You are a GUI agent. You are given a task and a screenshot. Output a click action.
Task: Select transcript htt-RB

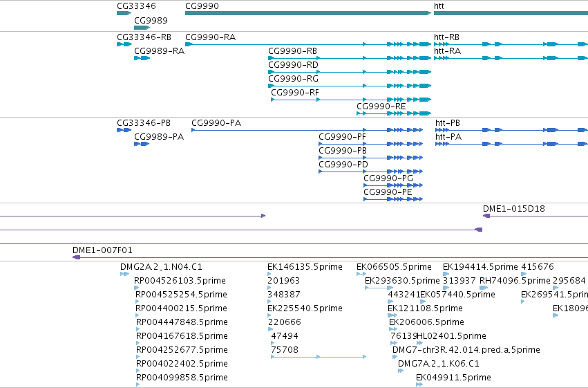pyautogui.click(x=446, y=37)
